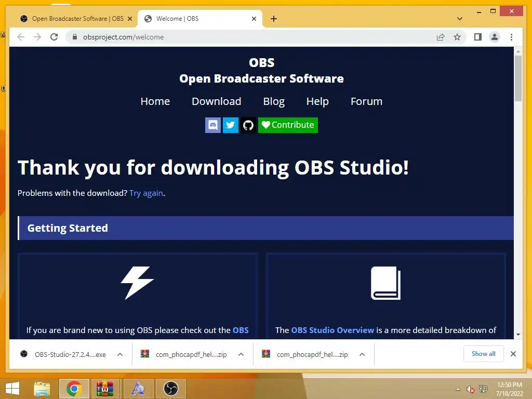Reload the current page
The height and width of the screenshot is (399, 532).
point(54,37)
